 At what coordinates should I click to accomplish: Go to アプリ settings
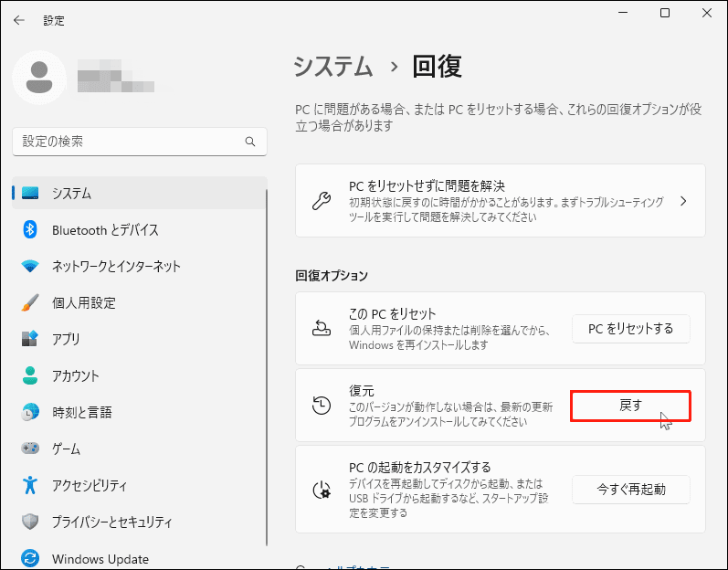tap(139, 339)
